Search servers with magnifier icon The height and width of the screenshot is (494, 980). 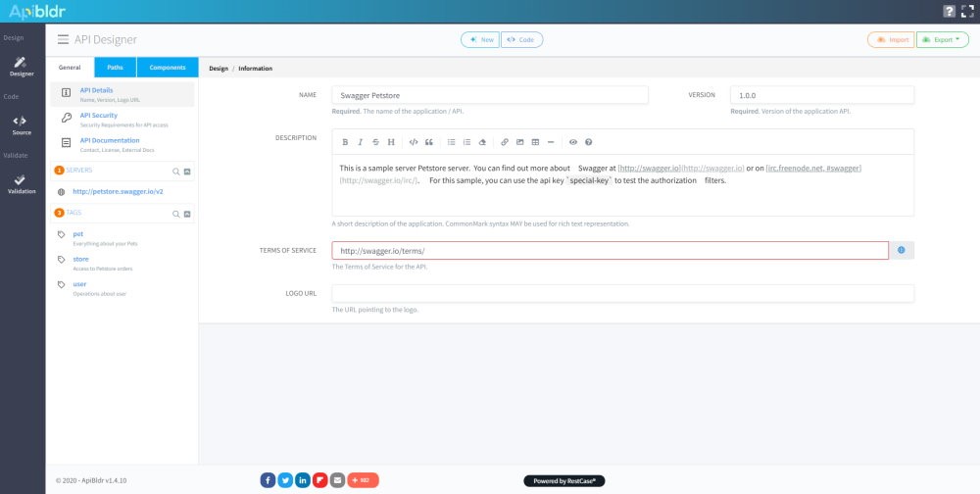(x=175, y=171)
